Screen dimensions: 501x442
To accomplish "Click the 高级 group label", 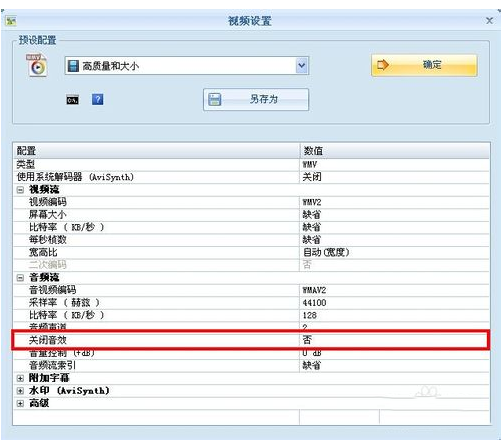I will 39,403.
